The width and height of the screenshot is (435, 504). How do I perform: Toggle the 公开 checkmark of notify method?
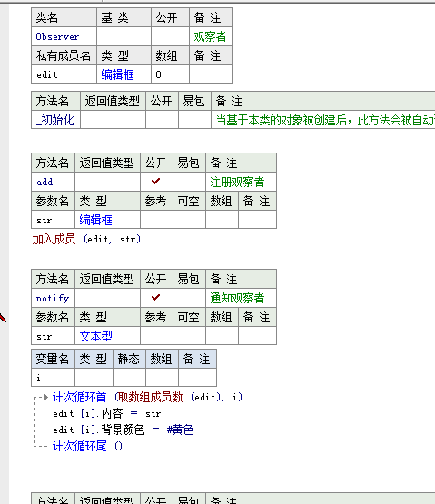pyautogui.click(x=156, y=298)
